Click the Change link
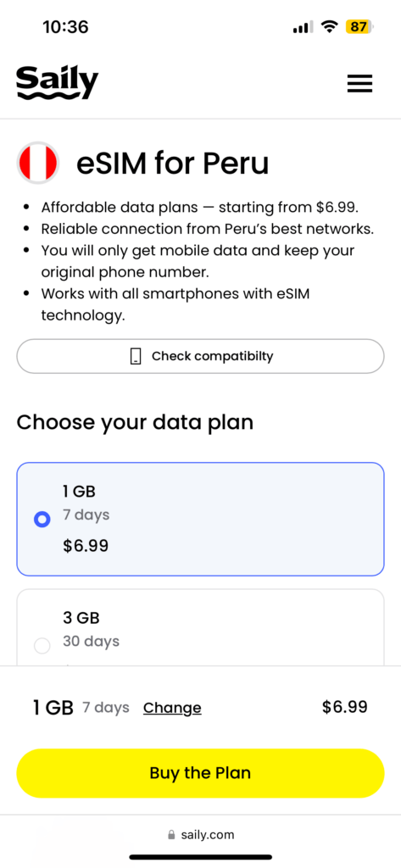Viewport: 401px width, 868px height. (x=172, y=708)
